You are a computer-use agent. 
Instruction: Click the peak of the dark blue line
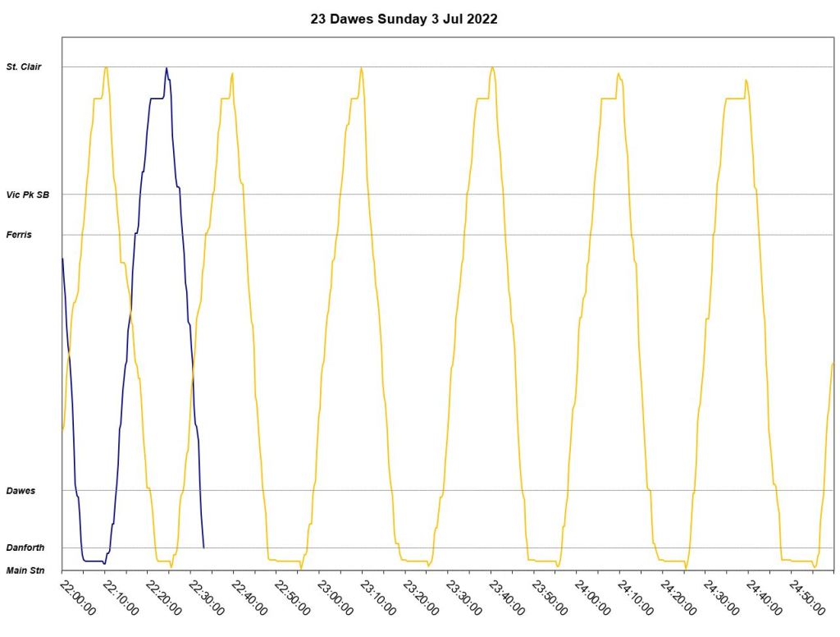coord(167,69)
